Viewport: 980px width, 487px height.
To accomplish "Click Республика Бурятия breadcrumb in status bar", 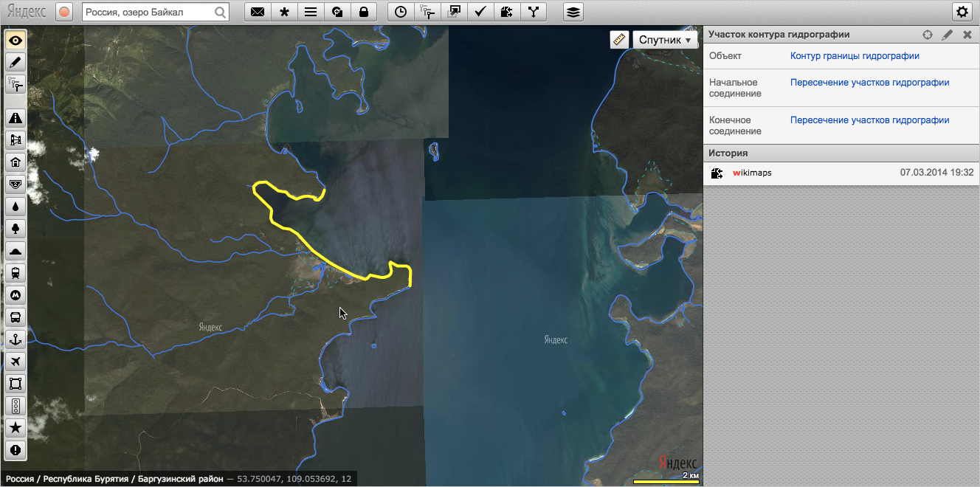I will [x=87, y=479].
